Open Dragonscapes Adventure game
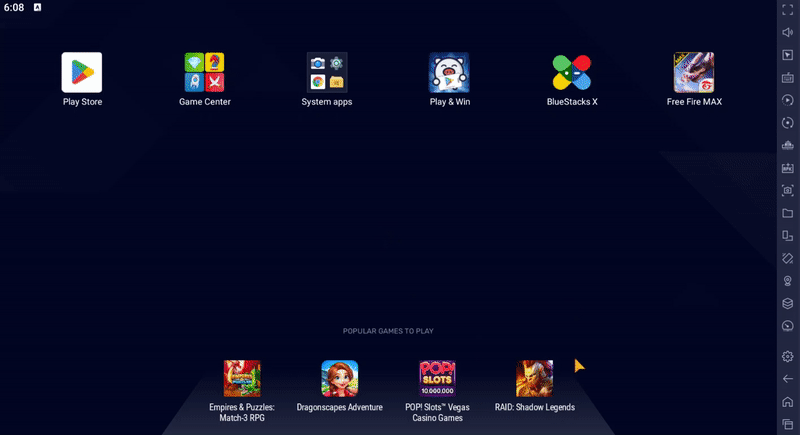Screen dimensions: 800x435 (339, 378)
